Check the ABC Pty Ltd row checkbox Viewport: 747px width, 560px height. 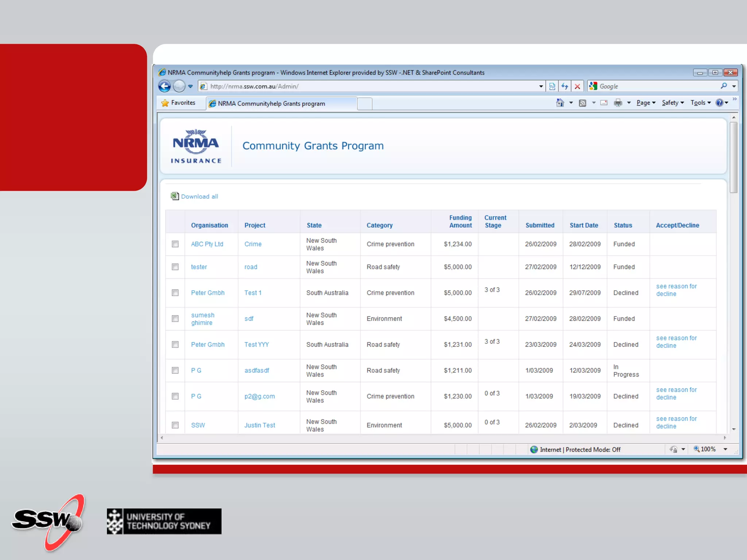tap(175, 244)
